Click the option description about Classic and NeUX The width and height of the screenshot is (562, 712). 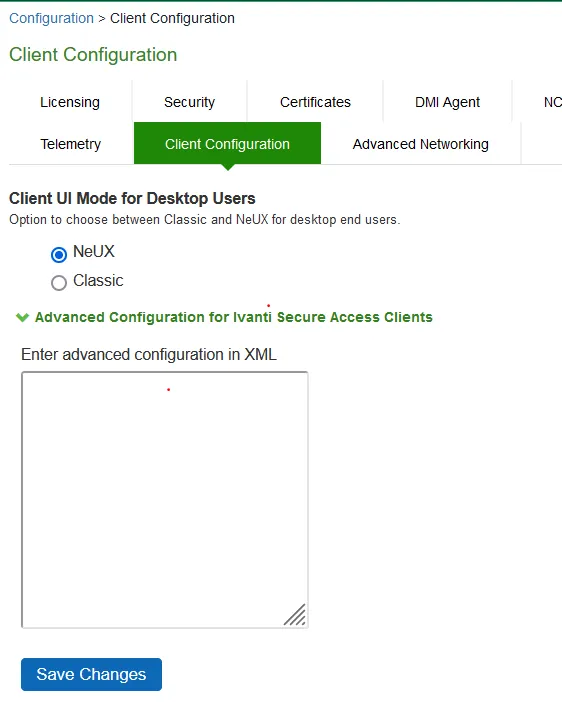point(205,220)
